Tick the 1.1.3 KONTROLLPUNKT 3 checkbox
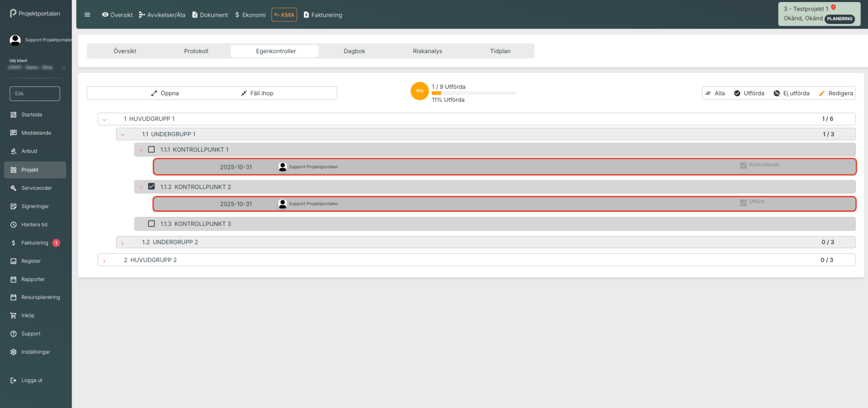868x408 pixels. click(151, 224)
